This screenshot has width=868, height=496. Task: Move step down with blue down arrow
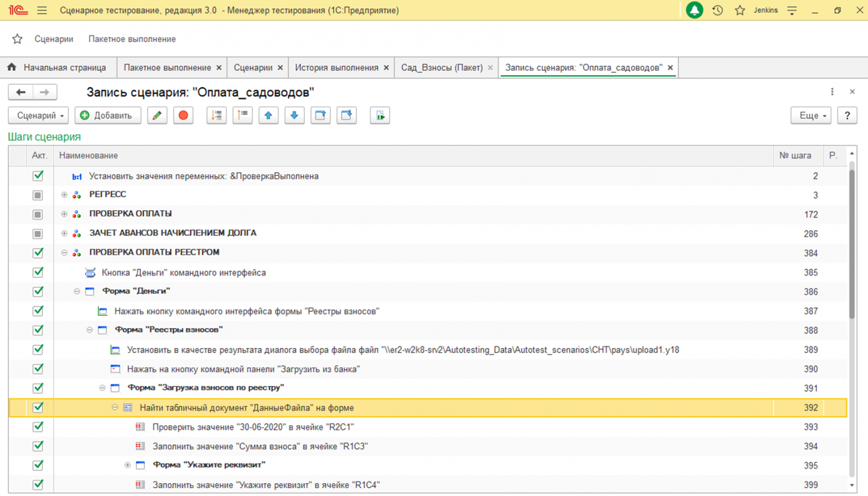click(x=294, y=116)
